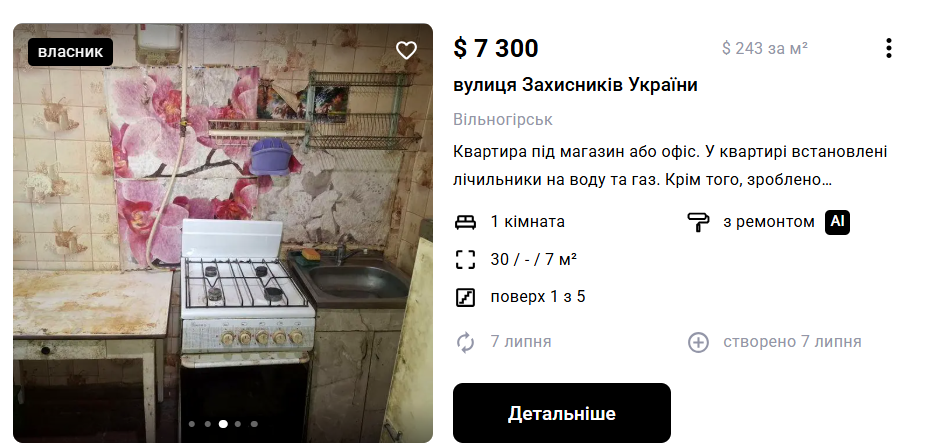Switch to the second photo carousel dot
This screenshot has width=927, height=447.
208,424
